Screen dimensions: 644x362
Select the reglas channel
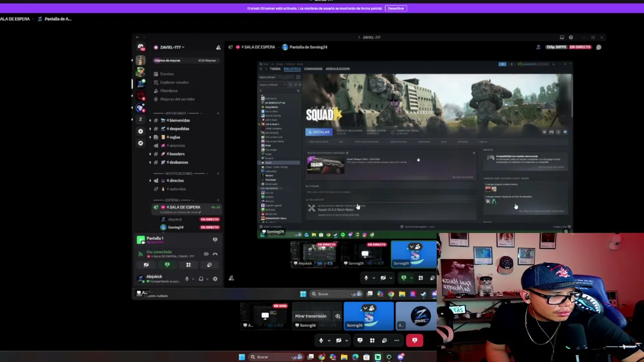click(x=174, y=137)
